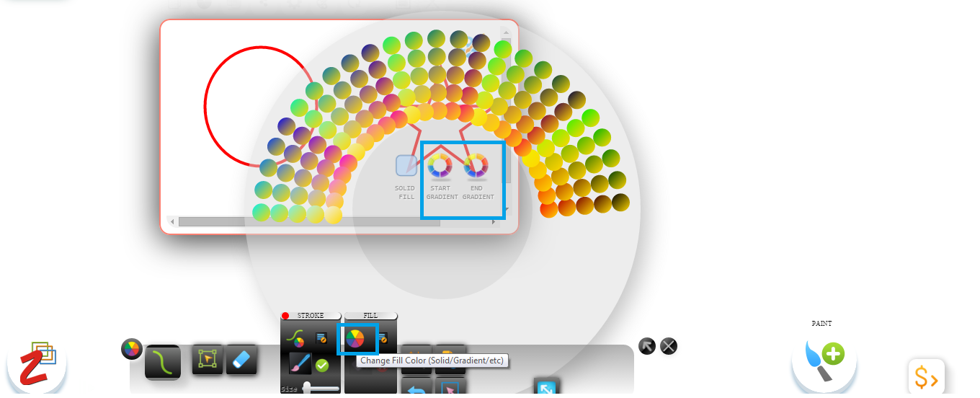Click the Change Fill Color wheel icon
980x398 pixels.
tap(355, 338)
